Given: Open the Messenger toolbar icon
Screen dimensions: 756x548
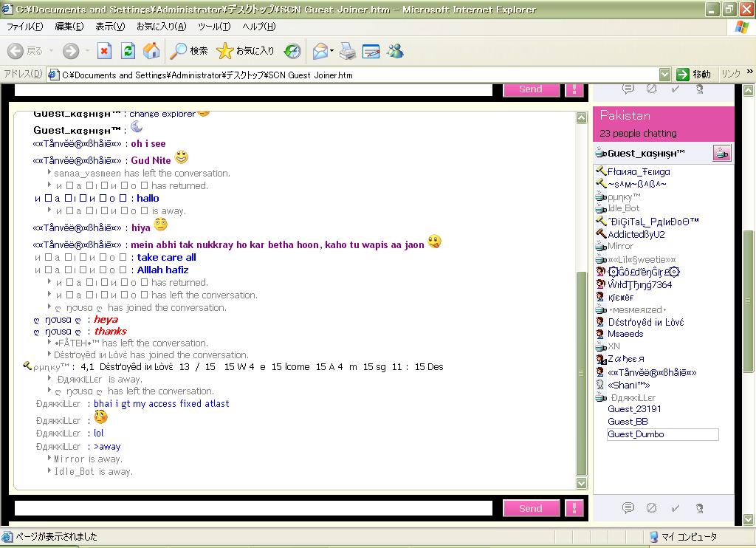Looking at the screenshot, I should pos(395,51).
